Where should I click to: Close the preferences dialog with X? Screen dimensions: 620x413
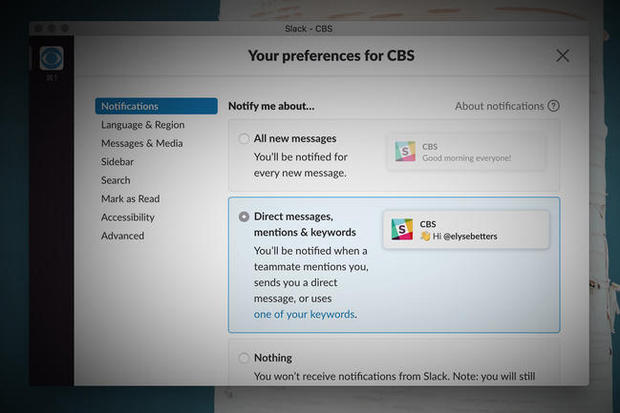click(562, 56)
